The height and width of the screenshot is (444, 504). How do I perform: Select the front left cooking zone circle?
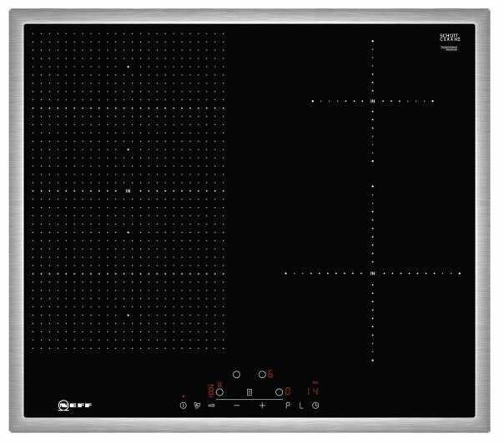click(220, 391)
